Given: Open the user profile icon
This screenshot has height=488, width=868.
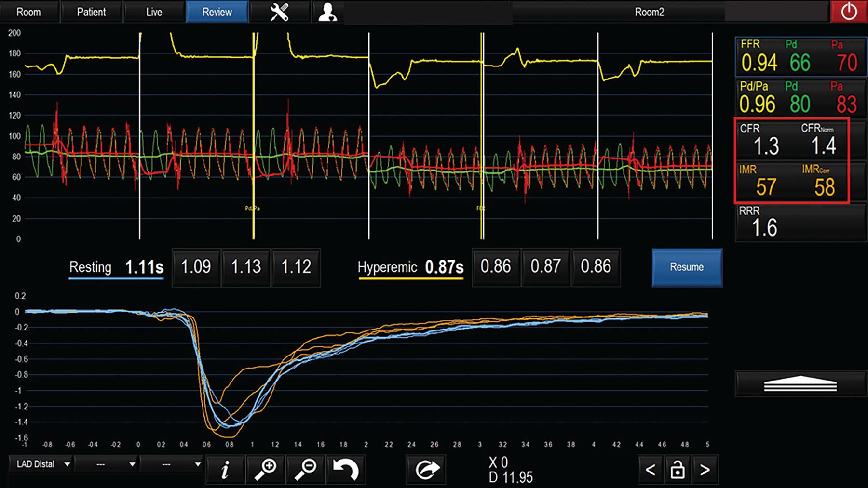Looking at the screenshot, I should click(x=327, y=12).
